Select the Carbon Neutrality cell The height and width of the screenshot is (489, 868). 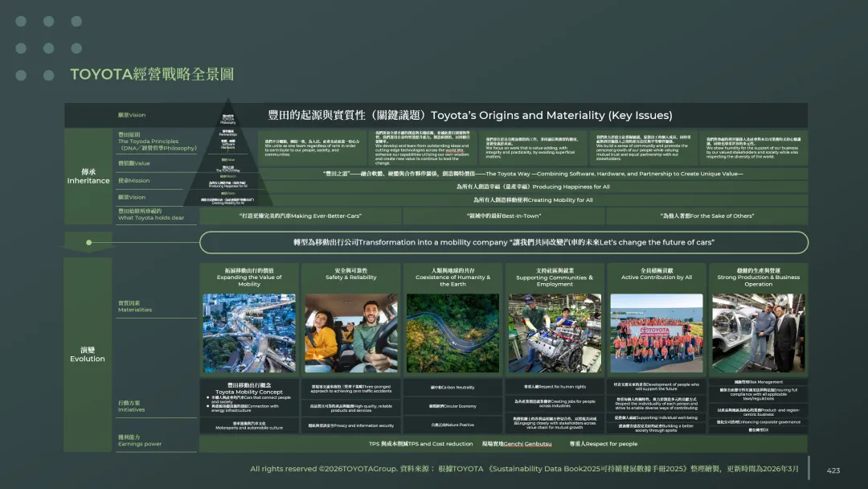pos(452,387)
